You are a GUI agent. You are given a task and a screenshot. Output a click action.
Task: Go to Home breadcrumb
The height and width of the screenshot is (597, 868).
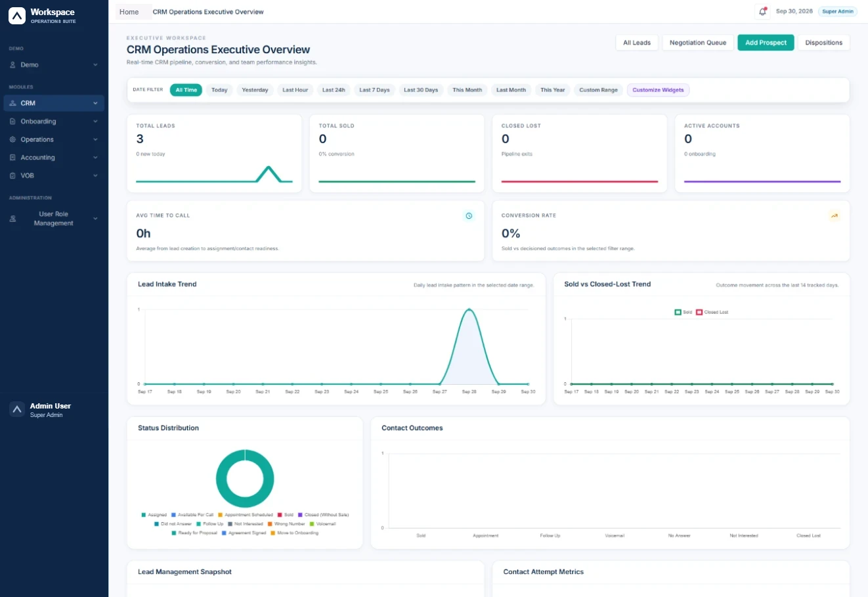coord(129,12)
